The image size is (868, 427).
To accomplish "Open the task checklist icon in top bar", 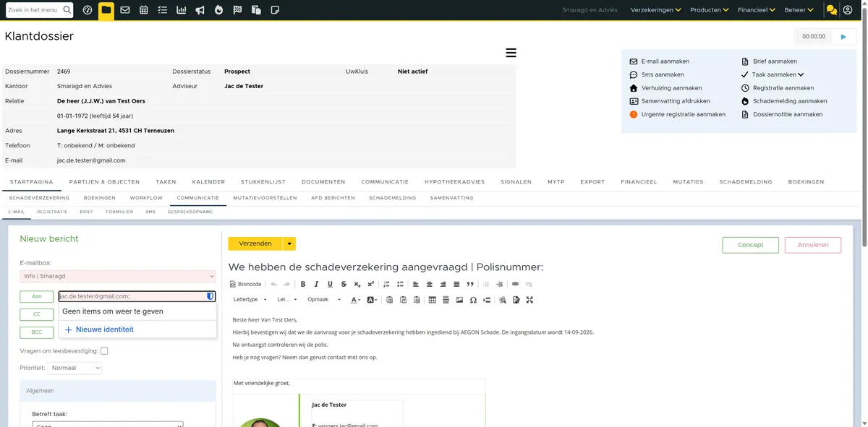I will point(163,10).
